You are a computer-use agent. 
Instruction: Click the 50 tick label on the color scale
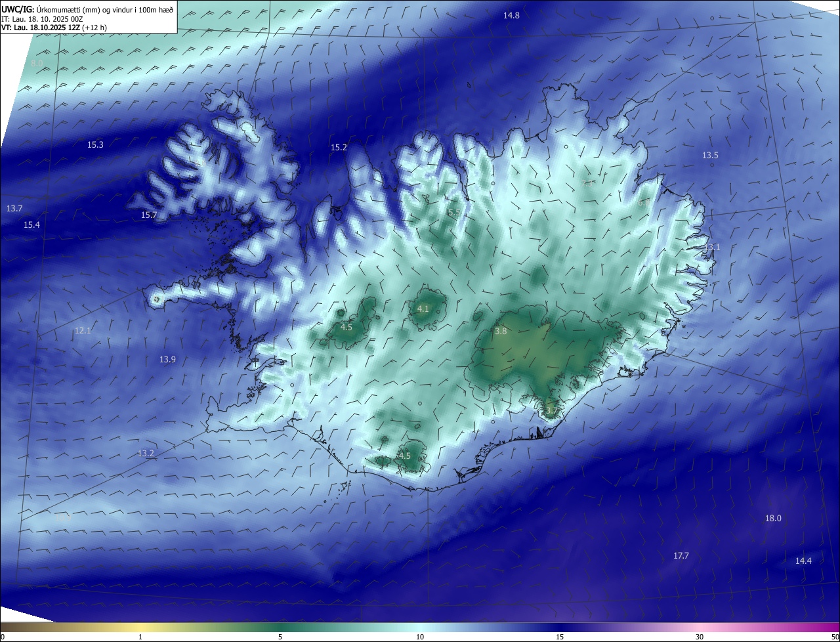click(x=835, y=637)
